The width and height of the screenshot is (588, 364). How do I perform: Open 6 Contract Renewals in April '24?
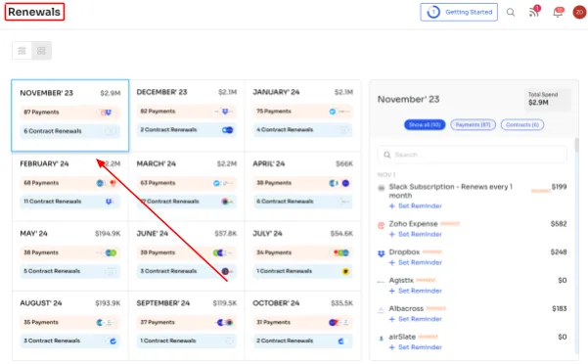(302, 202)
